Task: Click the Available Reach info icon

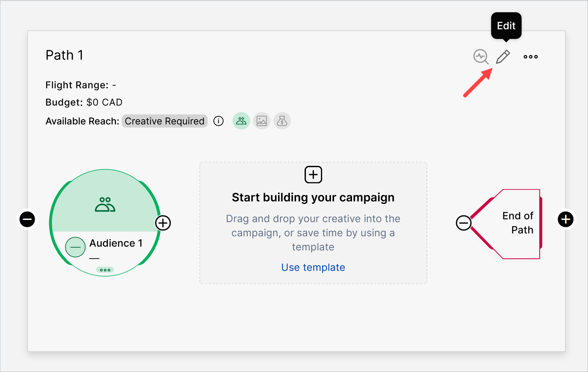Action: click(x=218, y=121)
